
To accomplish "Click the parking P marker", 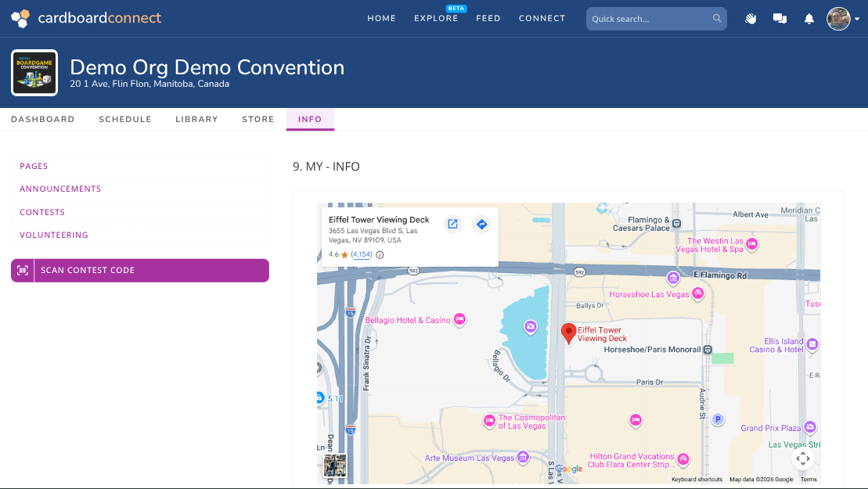I will [x=718, y=419].
